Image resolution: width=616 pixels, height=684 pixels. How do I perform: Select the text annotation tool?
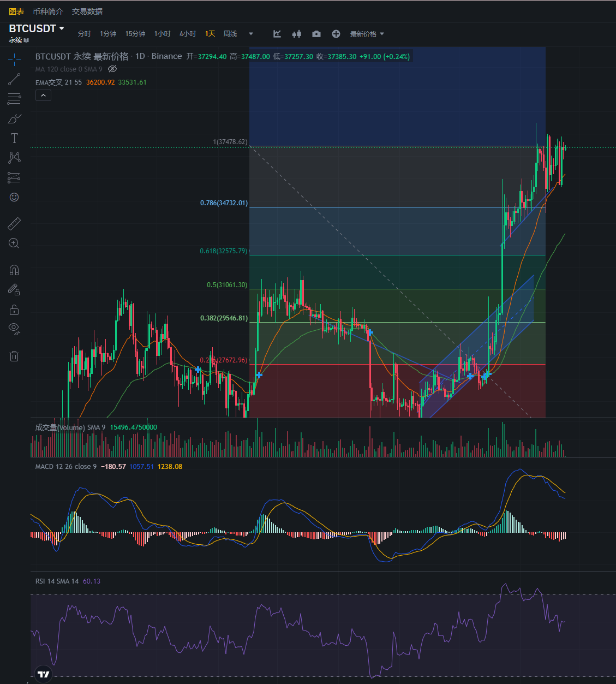coord(14,138)
